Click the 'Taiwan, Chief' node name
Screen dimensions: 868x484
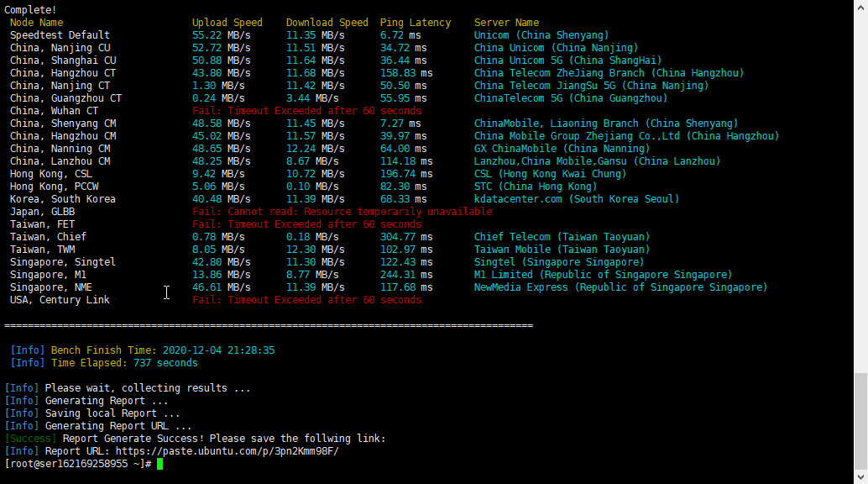pos(48,237)
